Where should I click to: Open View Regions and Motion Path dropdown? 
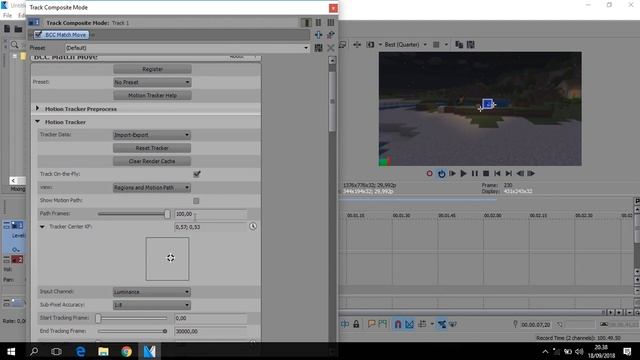[152, 188]
